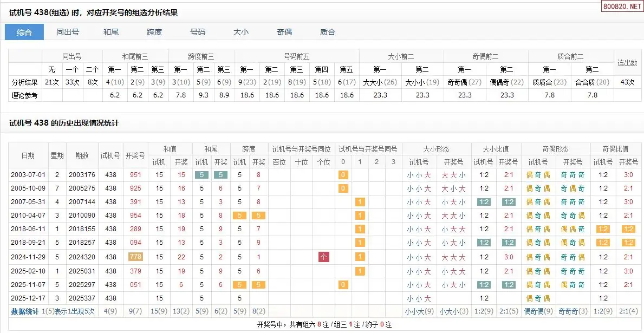The image size is (644, 333).
Task: Click the orange 1 badge for 2007-05-31
Action: pyautogui.click(x=359, y=202)
